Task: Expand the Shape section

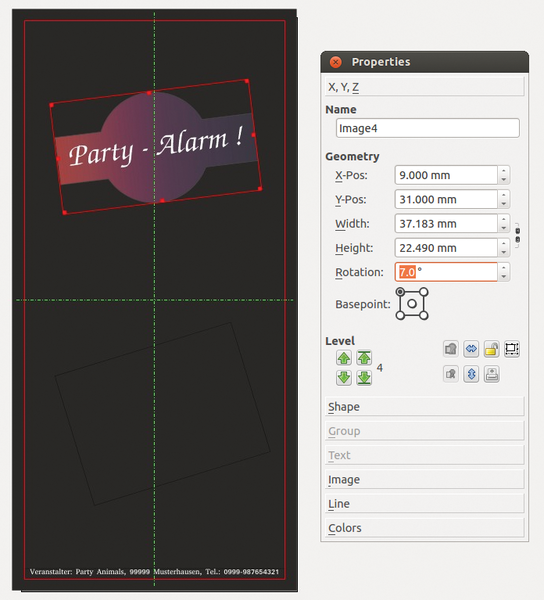Action: point(424,406)
